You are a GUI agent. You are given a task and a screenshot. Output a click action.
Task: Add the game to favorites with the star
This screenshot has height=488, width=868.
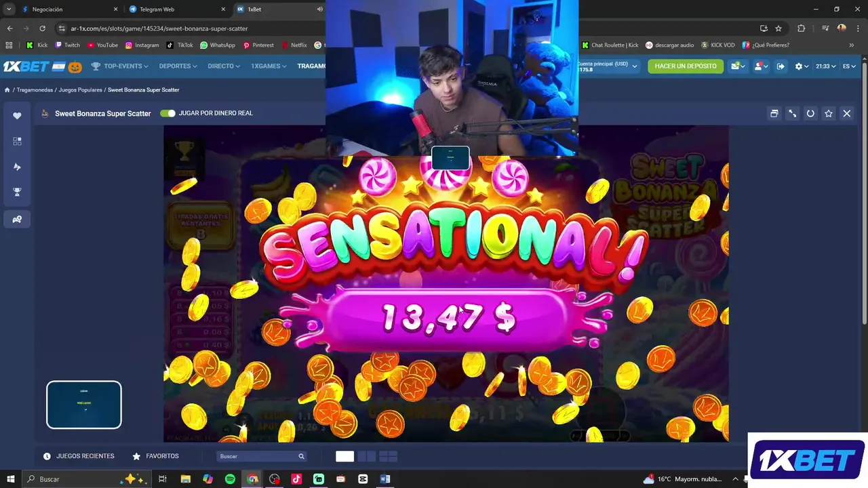pyautogui.click(x=828, y=114)
